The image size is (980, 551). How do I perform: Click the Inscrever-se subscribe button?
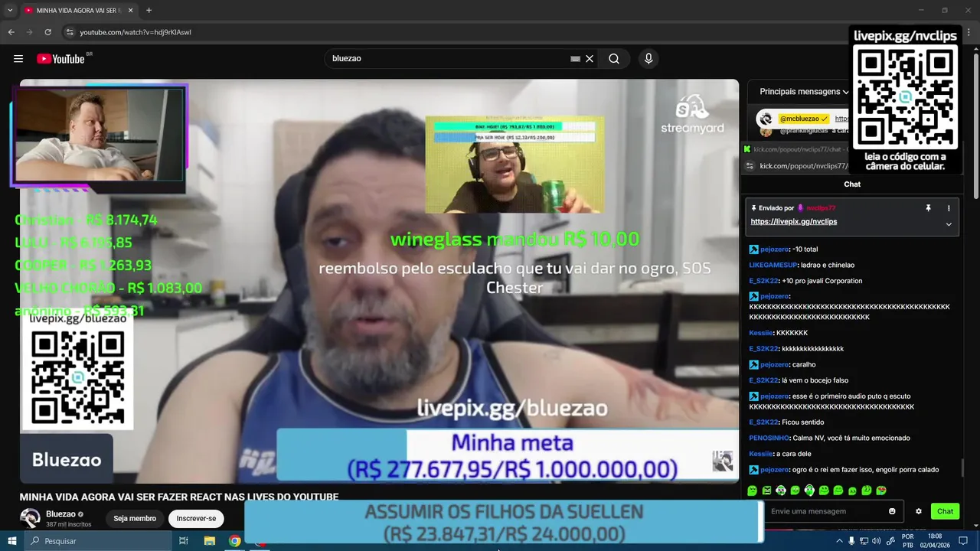pos(196,518)
